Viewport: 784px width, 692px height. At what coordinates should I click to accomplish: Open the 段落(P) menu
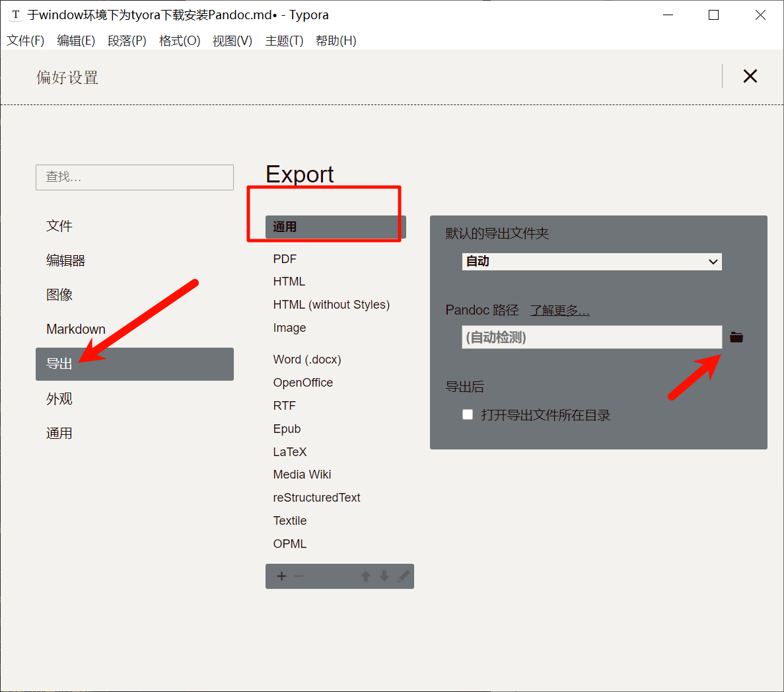pos(127,40)
